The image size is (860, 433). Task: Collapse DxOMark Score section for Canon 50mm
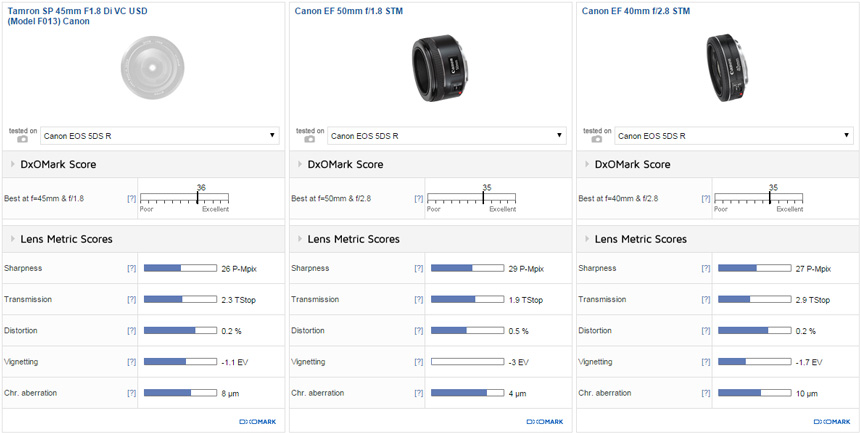pyautogui.click(x=301, y=164)
